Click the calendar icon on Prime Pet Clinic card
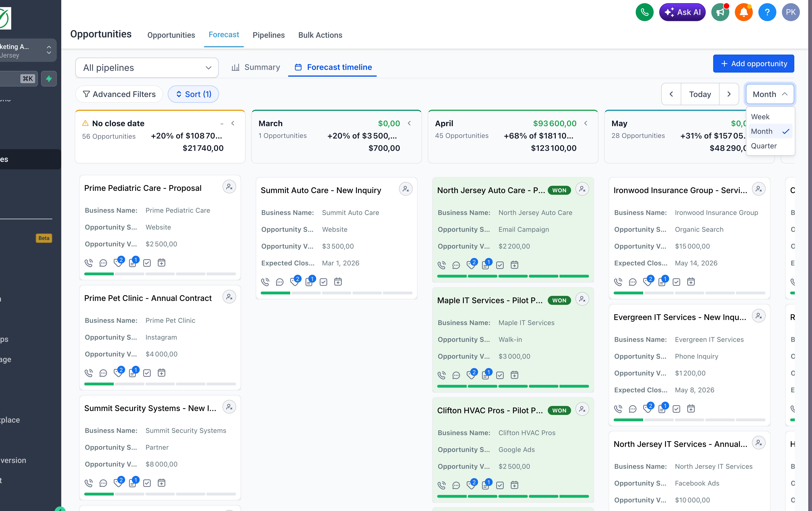Screen dimensions: 812x511 coord(162,373)
